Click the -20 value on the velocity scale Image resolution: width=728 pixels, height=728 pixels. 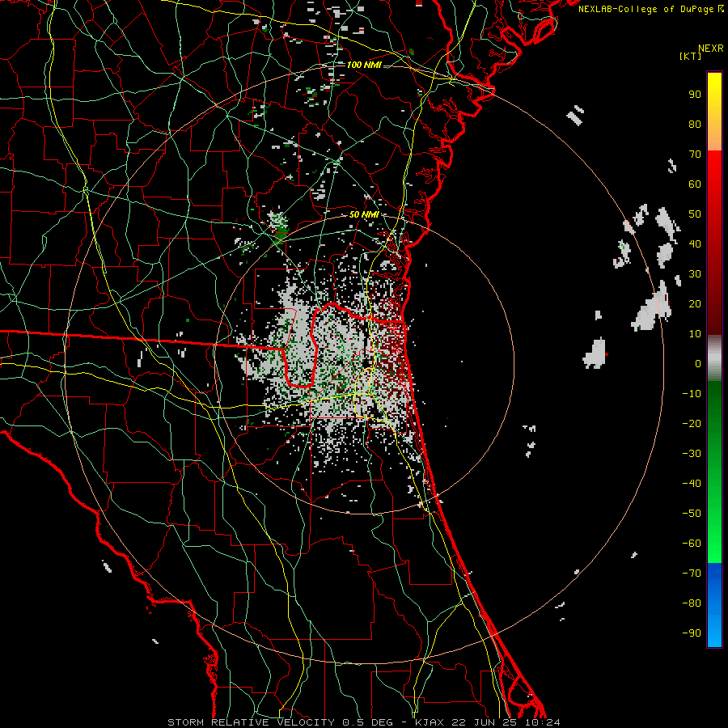692,424
